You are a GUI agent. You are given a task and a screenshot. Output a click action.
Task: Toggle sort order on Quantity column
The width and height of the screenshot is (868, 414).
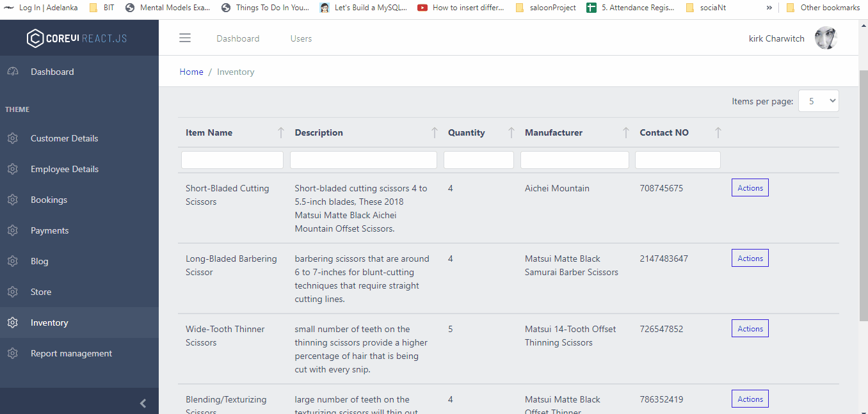point(511,132)
